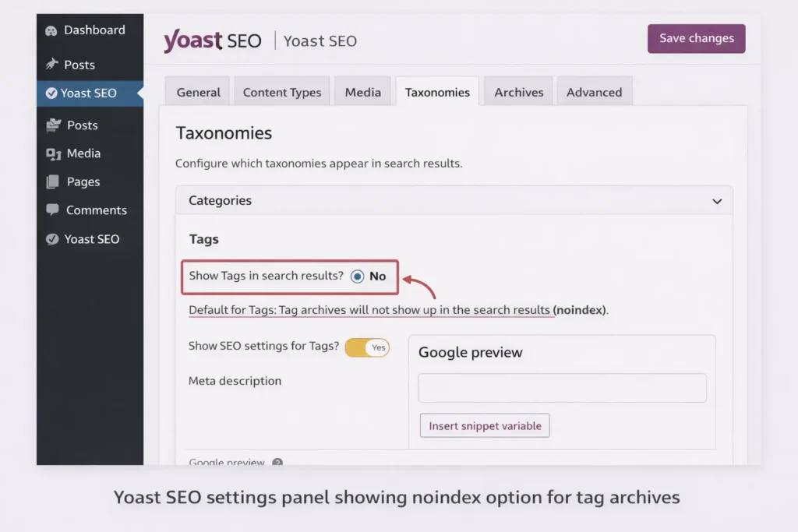The height and width of the screenshot is (532, 798).
Task: Open the Advanced settings tab
Action: point(595,91)
